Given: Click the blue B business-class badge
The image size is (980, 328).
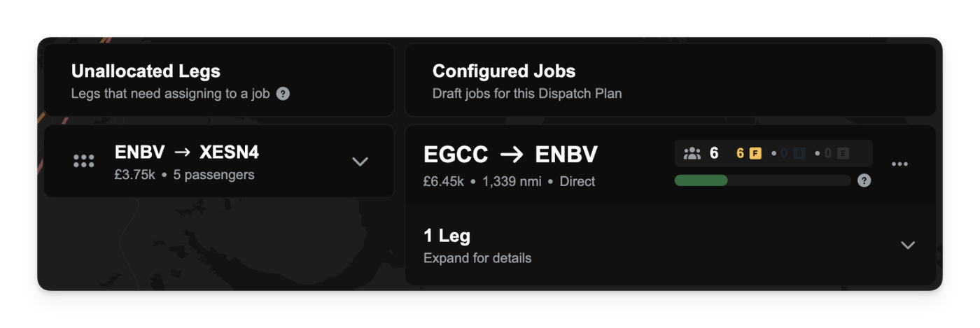Looking at the screenshot, I should coord(799,153).
